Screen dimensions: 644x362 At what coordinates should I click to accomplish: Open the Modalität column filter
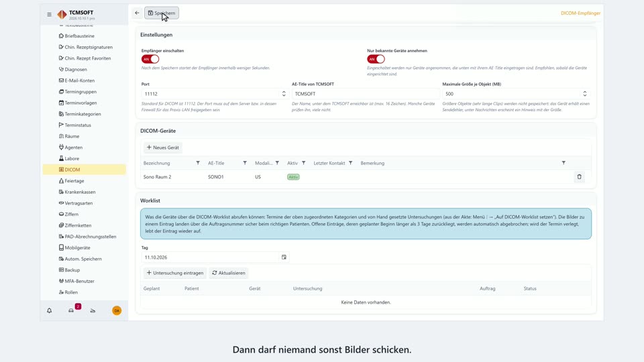click(x=277, y=163)
